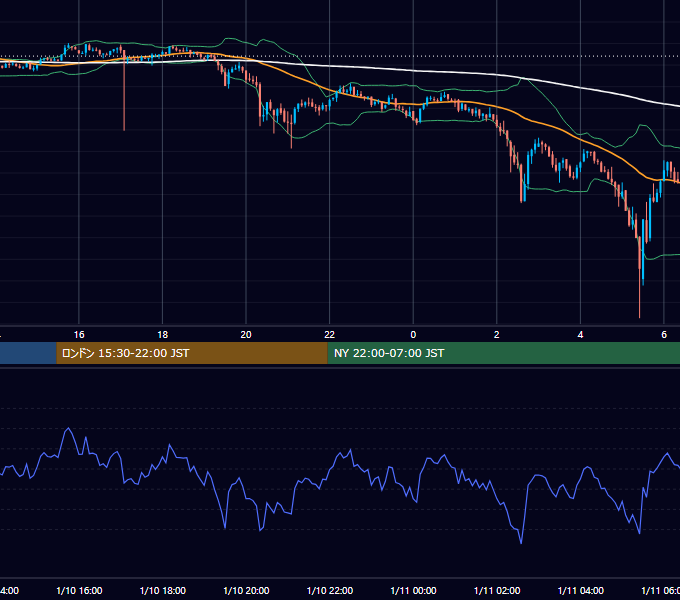Viewport: 680px width, 600px height.
Task: Click the 1/11 04:00 time axis label
Action: pyautogui.click(x=581, y=590)
